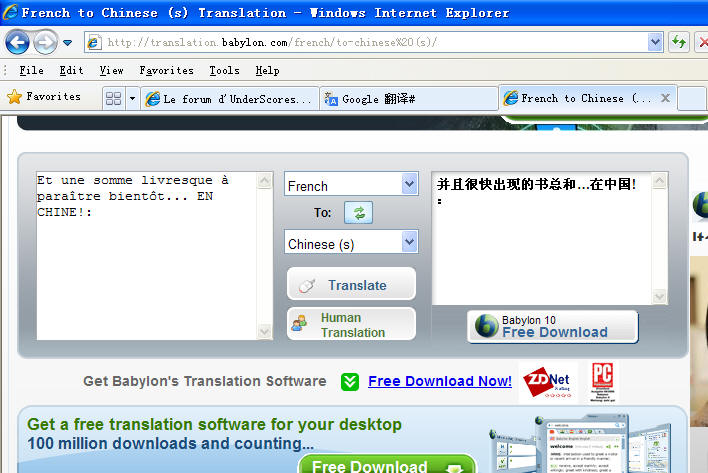This screenshot has width=708, height=473.
Task: Open the File menu
Action: 32,70
